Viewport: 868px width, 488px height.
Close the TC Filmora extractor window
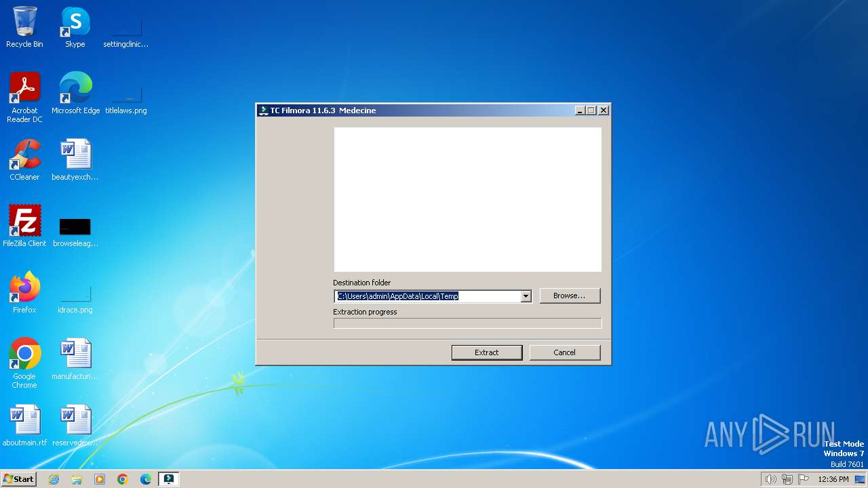603,110
